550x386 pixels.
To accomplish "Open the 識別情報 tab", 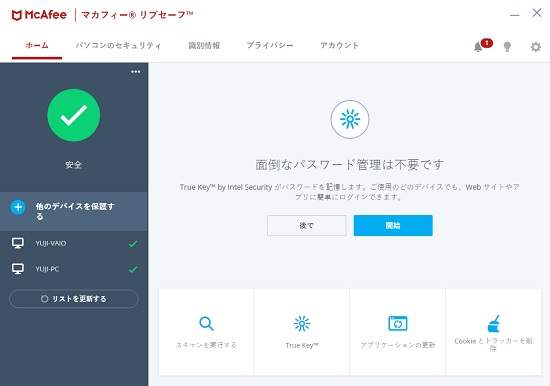I will click(204, 46).
